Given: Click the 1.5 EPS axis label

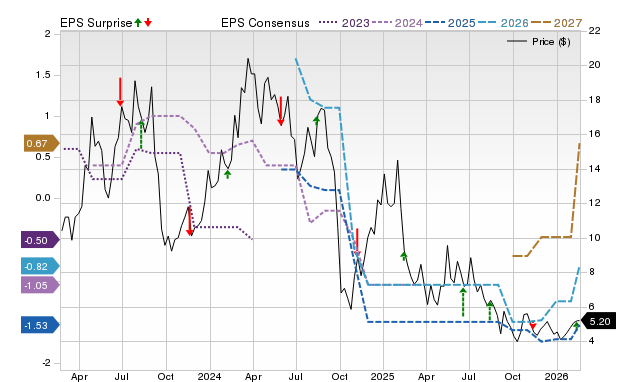Looking at the screenshot, I should (43, 75).
